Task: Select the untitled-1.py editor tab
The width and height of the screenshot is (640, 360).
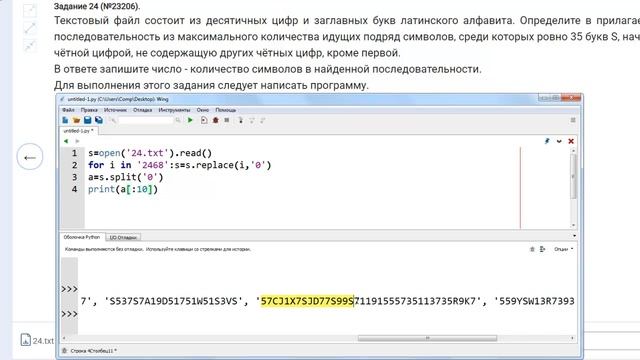Action: click(78, 131)
